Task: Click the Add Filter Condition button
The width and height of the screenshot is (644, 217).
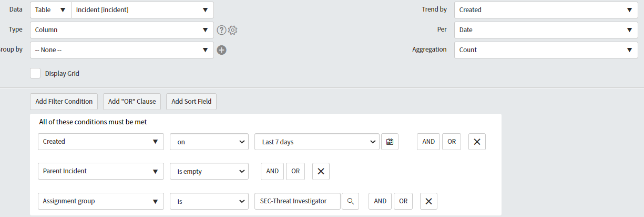Action: tap(64, 102)
